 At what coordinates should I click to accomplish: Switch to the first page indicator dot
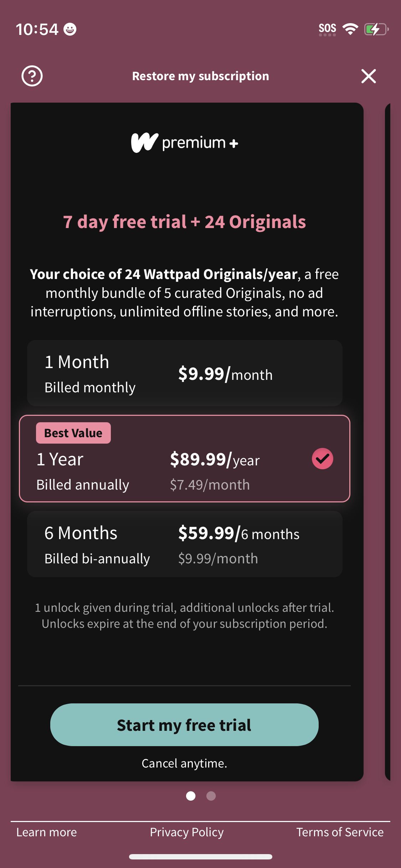pyautogui.click(x=191, y=796)
